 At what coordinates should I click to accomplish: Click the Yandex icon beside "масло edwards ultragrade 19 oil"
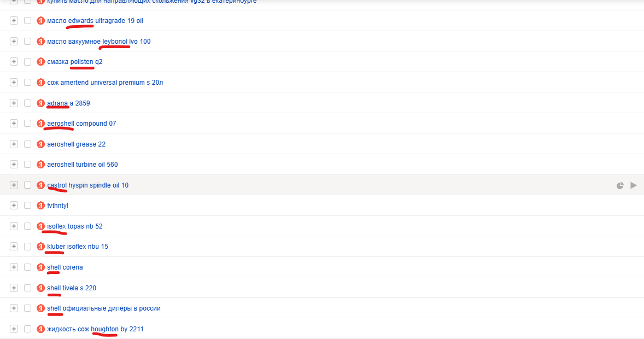click(x=40, y=21)
